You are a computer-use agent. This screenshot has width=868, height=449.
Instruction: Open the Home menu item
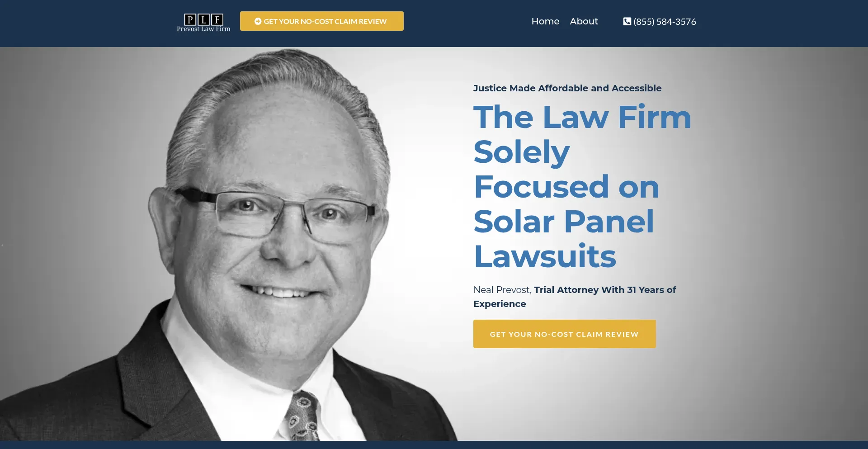[545, 21]
